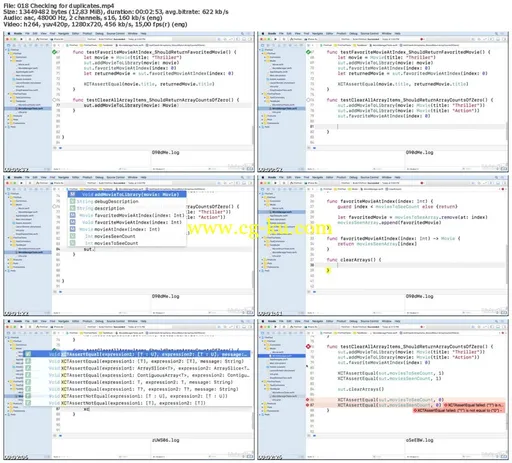Open the Project navigator tab in the addMovieToLibrary(movie: Movie) frame
The height and width of the screenshot is (463, 512).
(8, 46)
